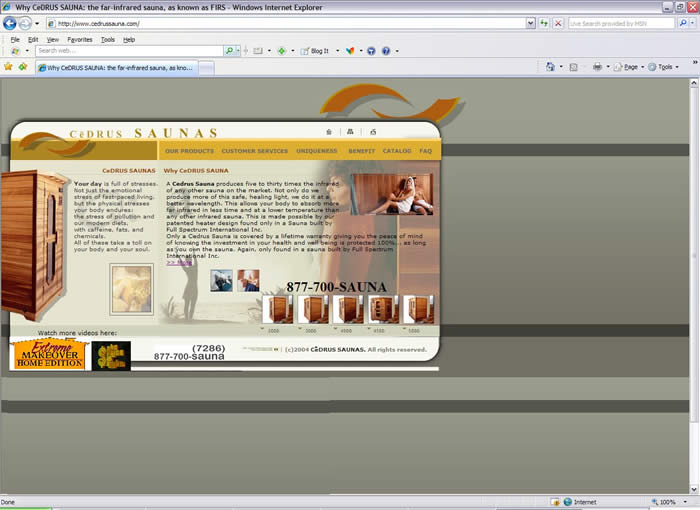Image resolution: width=700 pixels, height=510 pixels.
Task: Click the MSN butterfly icon
Action: 350,51
